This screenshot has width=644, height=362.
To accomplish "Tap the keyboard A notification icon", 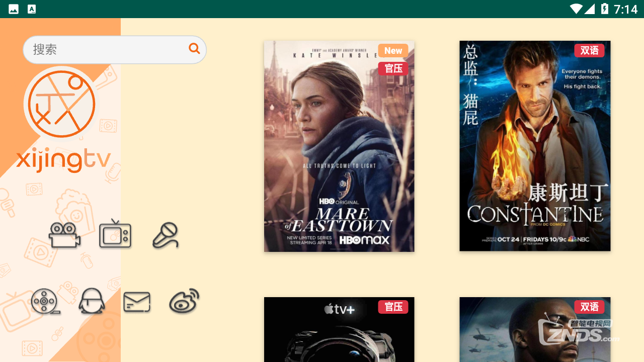I will [32, 9].
